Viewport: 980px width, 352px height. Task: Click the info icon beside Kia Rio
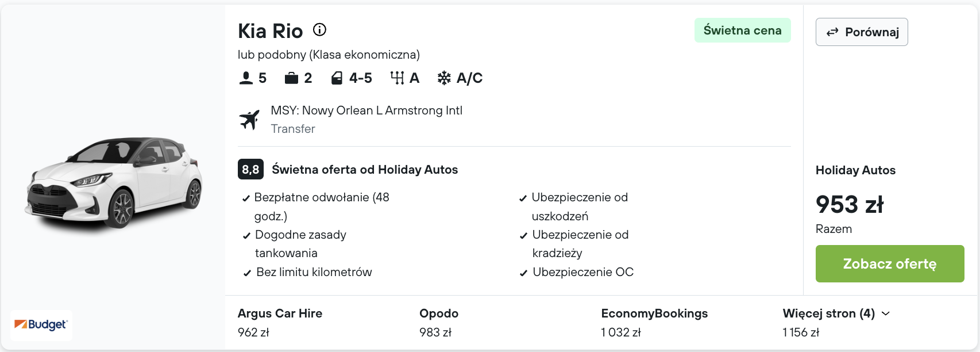tap(319, 29)
